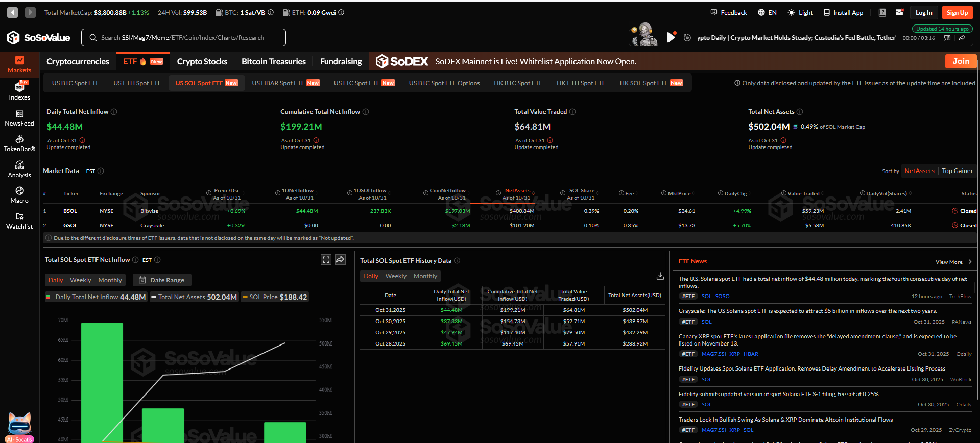Click Join on the SoDEX banner
The height and width of the screenshot is (443, 980).
[960, 61]
